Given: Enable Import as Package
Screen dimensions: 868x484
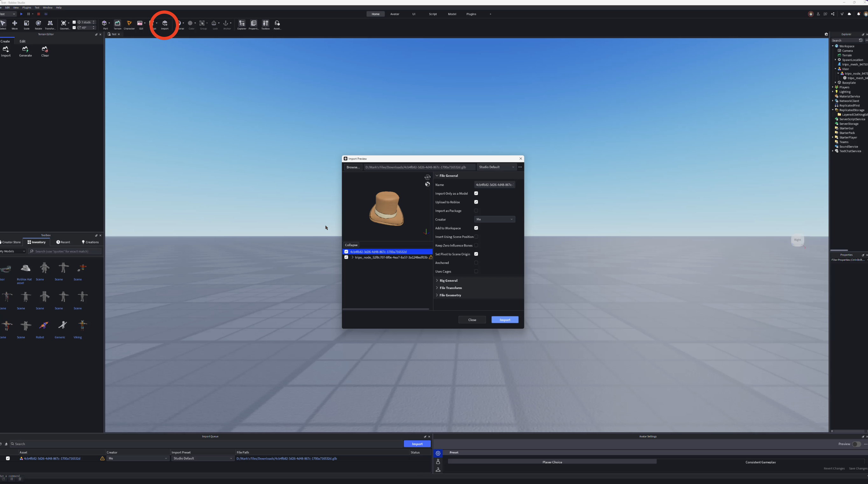Looking at the screenshot, I should pos(476,211).
